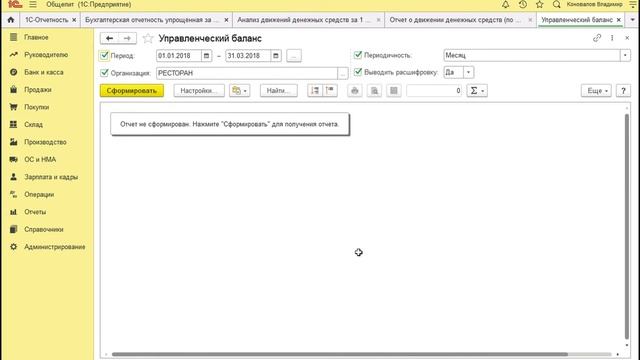Open calendar for end date
Screen dimensions: 640x360
276,56
